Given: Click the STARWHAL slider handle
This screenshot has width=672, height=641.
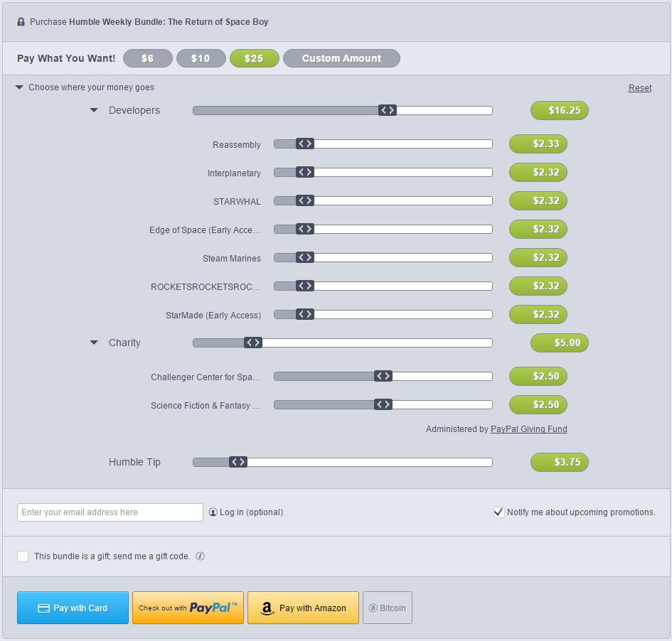Looking at the screenshot, I should [x=305, y=201].
